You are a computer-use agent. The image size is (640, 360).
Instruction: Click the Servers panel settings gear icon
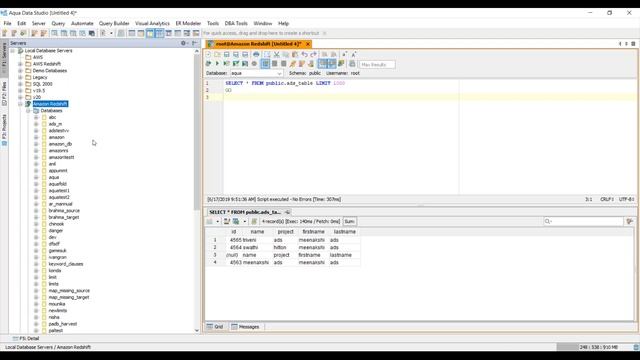coord(183,43)
